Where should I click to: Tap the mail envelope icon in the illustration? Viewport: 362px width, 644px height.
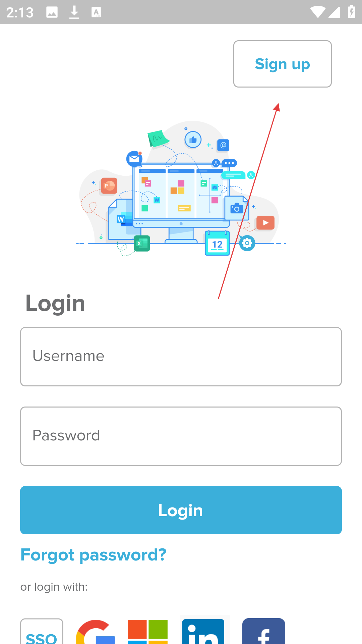pyautogui.click(x=134, y=159)
